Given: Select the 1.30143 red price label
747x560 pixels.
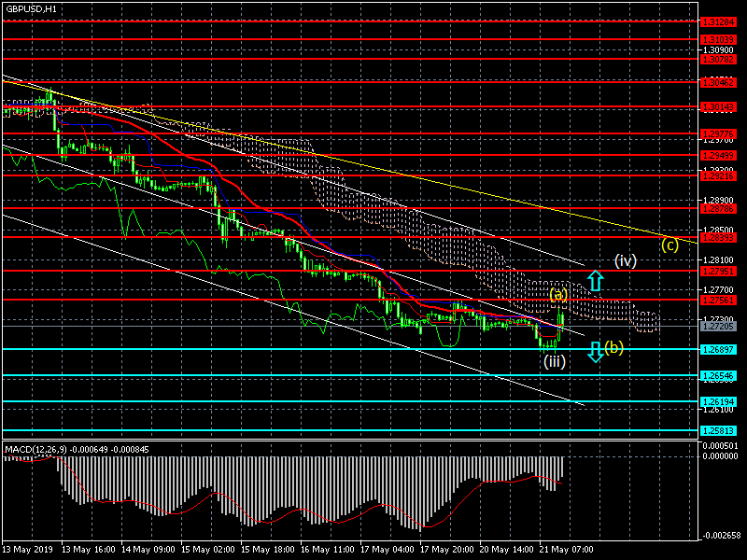Looking at the screenshot, I should (x=718, y=107).
